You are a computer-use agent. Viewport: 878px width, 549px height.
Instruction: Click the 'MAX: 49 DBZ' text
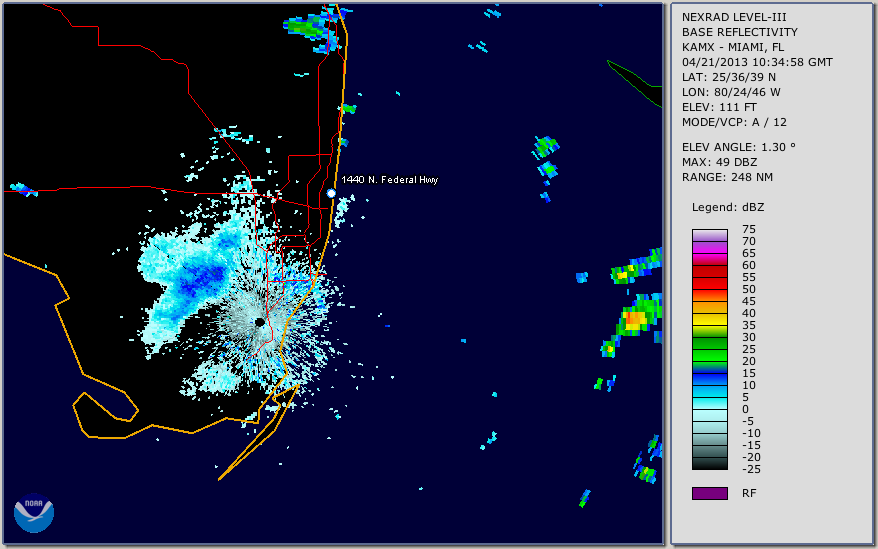pyautogui.click(x=720, y=162)
